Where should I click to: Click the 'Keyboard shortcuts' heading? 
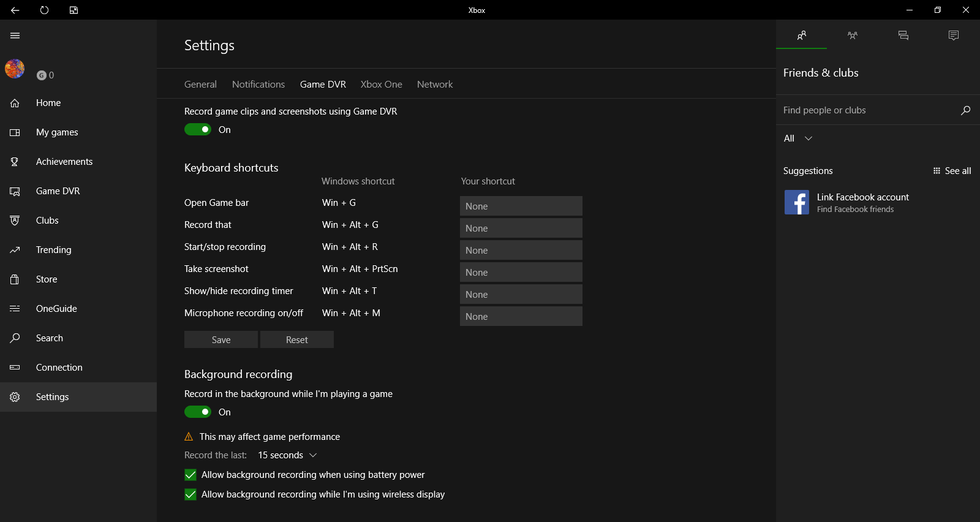click(x=232, y=168)
